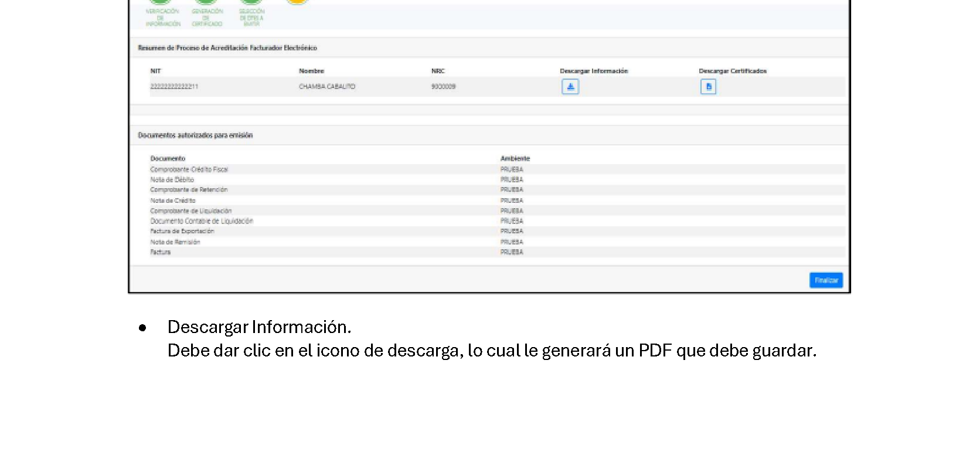This screenshot has width=980, height=462.
Task: Click the 'NIT' column header
Action: (155, 71)
